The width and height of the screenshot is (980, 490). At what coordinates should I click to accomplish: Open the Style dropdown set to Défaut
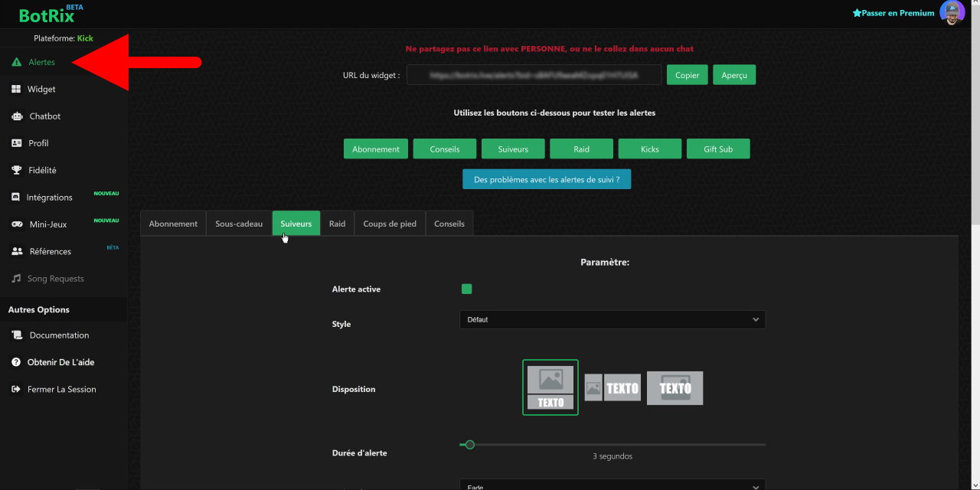pos(612,319)
